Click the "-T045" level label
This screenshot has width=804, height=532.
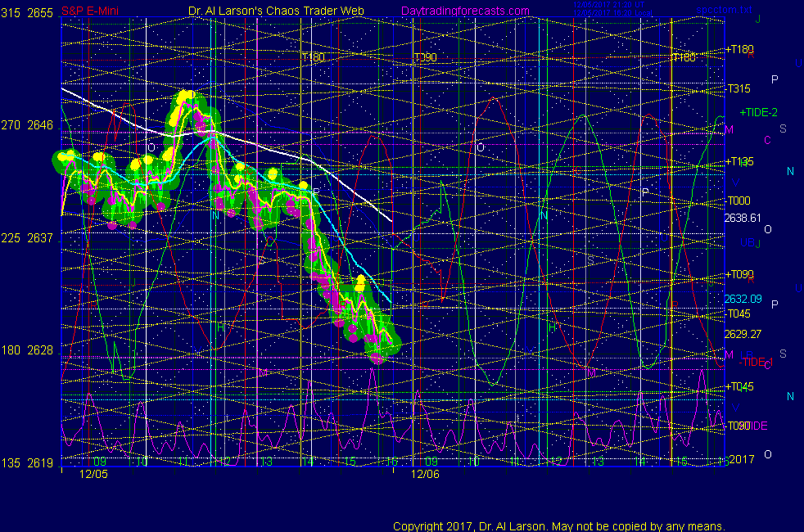[738, 313]
